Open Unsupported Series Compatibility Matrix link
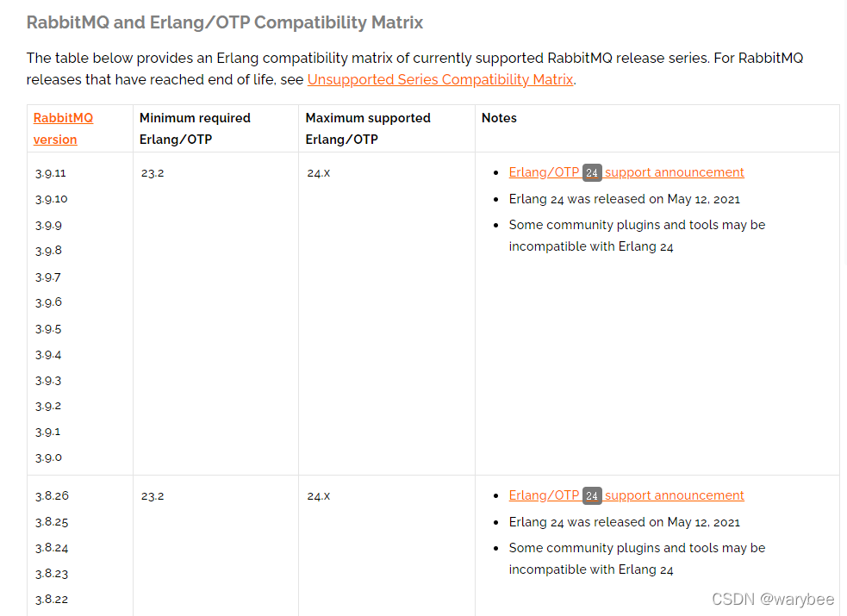Viewport: 847px width, 616px height. (440, 79)
